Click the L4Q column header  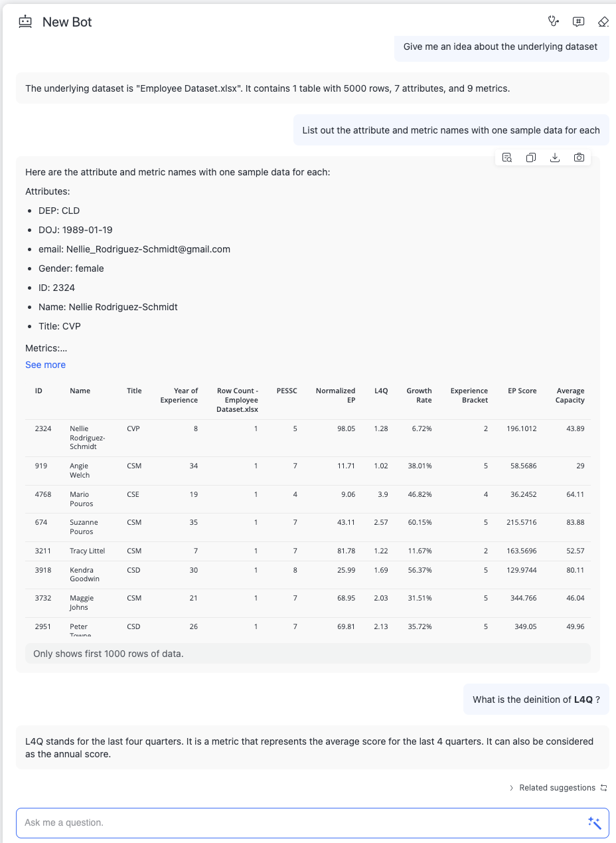[381, 391]
